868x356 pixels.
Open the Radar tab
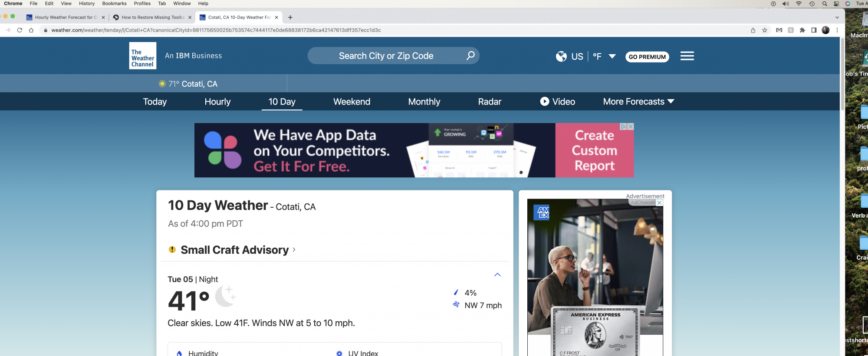pos(490,101)
